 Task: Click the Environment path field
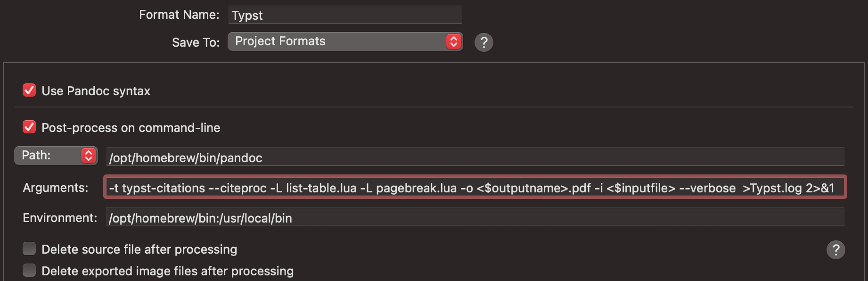pyautogui.click(x=475, y=217)
